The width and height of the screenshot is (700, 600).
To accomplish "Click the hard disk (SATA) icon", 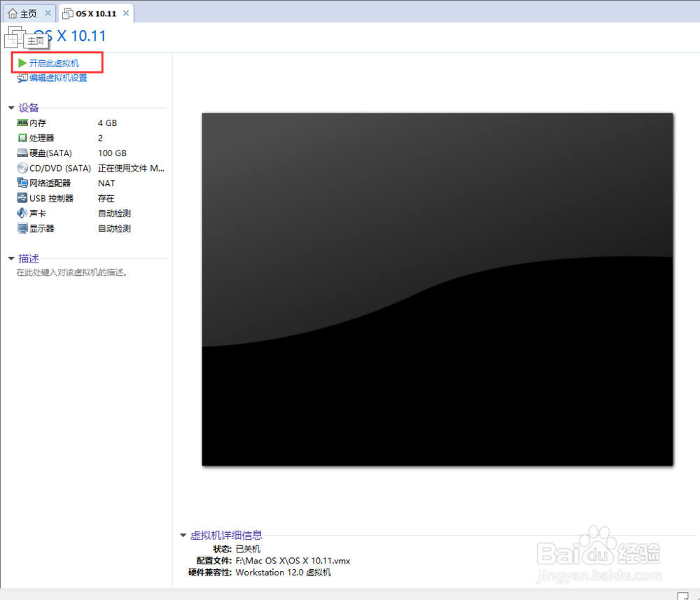I will point(22,153).
